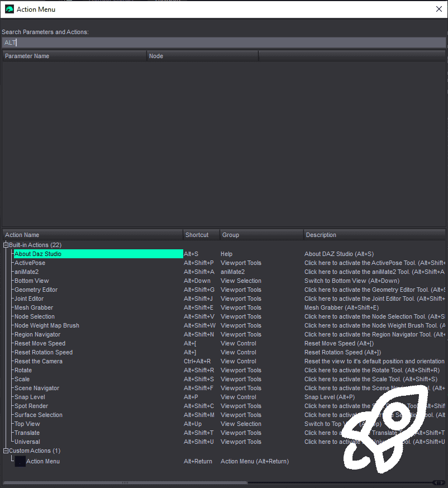Select the Geometry Editor action

(36, 290)
